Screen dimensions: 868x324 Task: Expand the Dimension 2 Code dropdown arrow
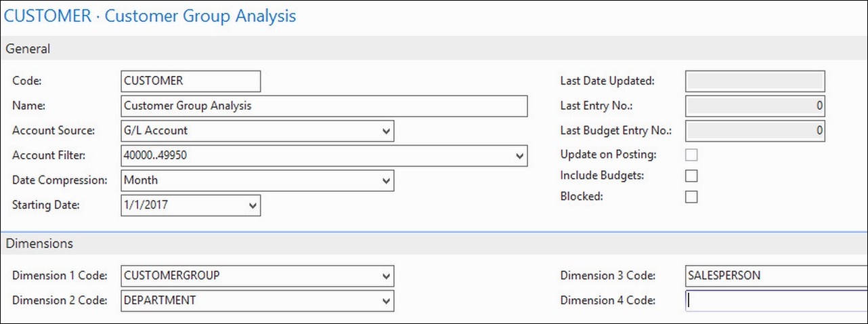pos(386,300)
